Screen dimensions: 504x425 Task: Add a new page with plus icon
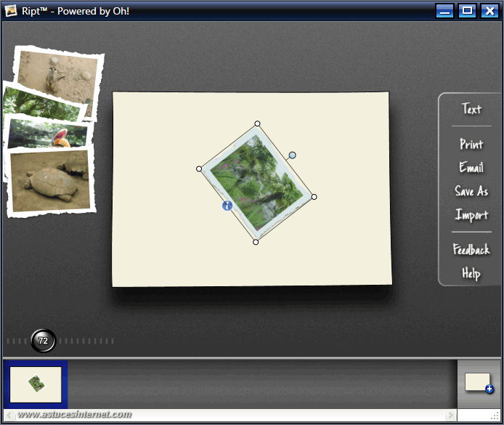click(479, 383)
